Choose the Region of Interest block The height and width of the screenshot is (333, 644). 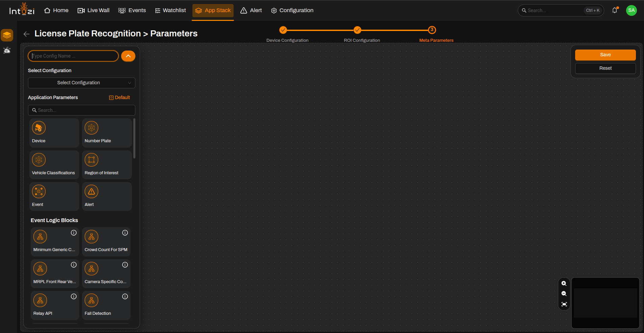click(107, 164)
